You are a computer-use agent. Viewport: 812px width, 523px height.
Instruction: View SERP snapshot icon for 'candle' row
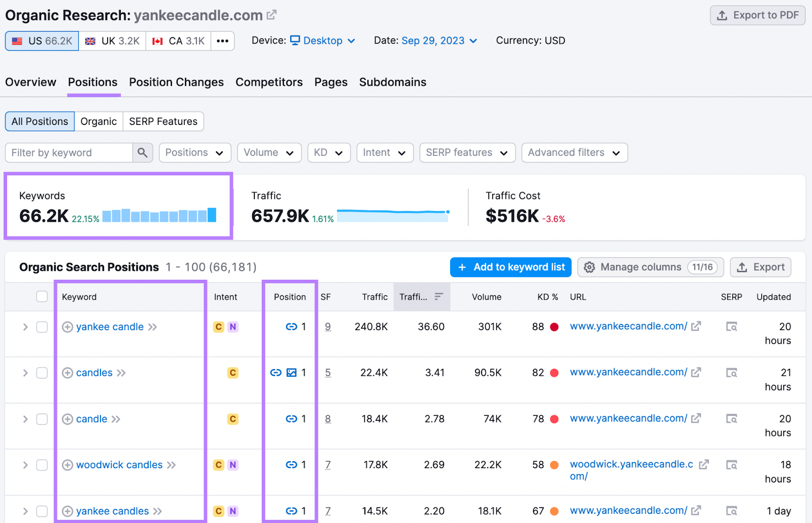[731, 418]
